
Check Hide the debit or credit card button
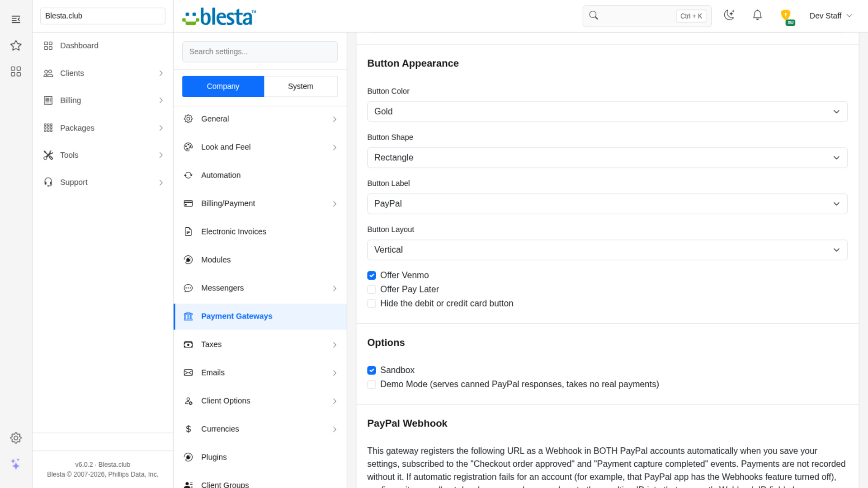tap(372, 304)
